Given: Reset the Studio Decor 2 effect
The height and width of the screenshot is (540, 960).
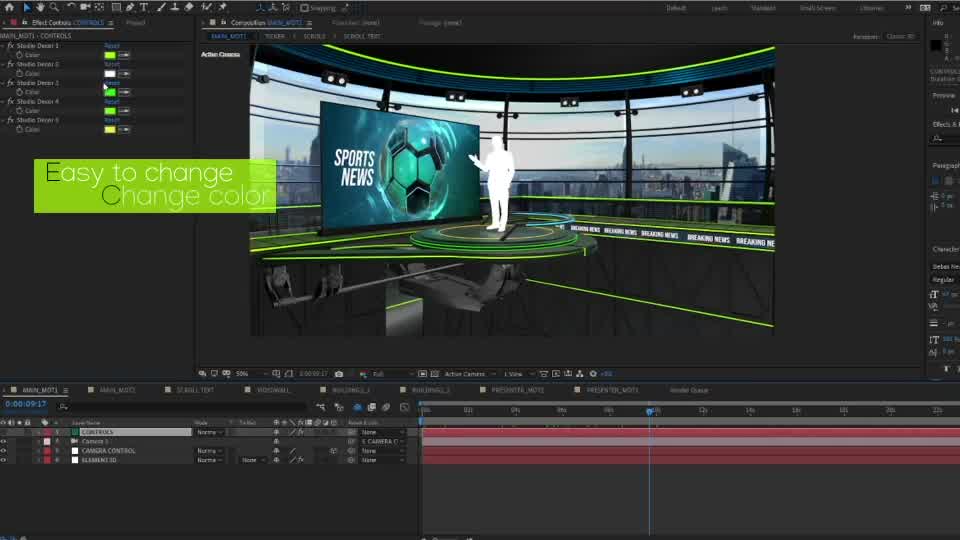Looking at the screenshot, I should [111, 64].
